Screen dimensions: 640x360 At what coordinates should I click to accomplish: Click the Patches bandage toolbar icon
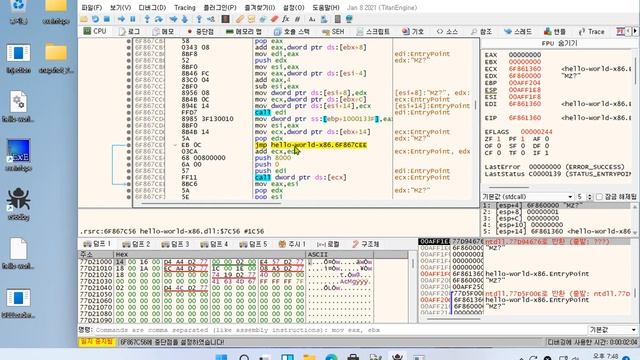pyautogui.click(x=240, y=19)
